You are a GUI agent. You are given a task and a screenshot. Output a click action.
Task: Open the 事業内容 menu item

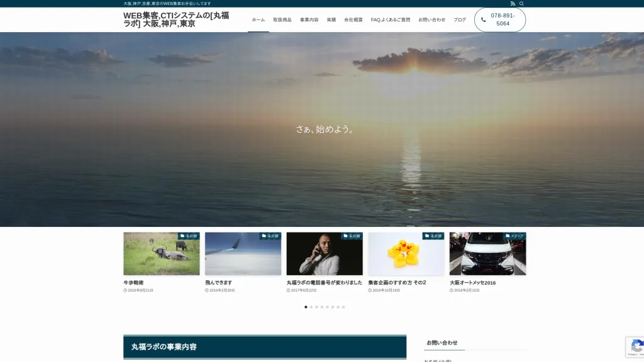(309, 19)
